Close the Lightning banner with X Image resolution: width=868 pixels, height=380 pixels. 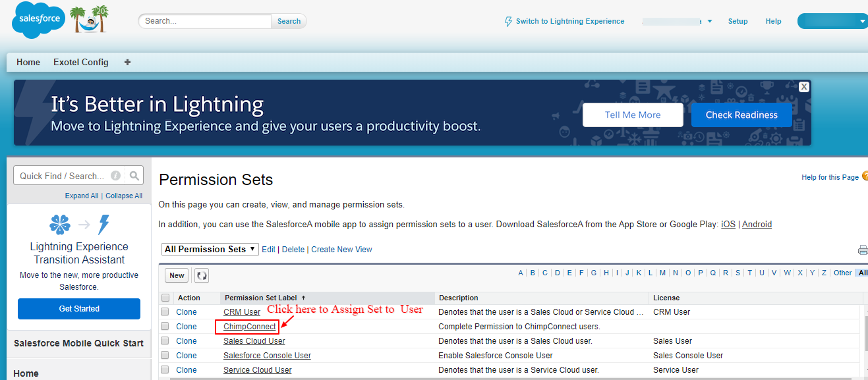tap(803, 87)
